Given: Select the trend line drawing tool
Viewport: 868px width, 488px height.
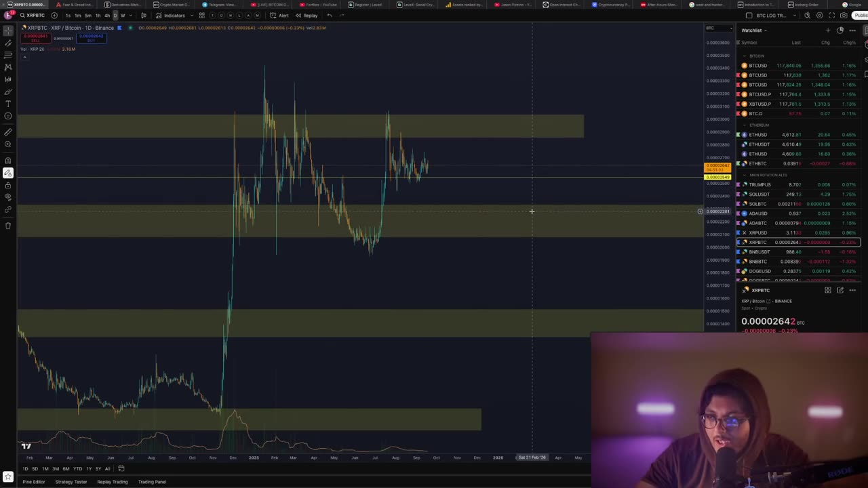Looking at the screenshot, I should [x=8, y=43].
